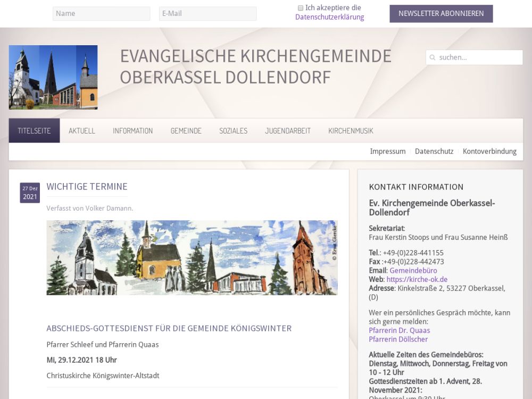Click the magnifier icon in search box

433,57
